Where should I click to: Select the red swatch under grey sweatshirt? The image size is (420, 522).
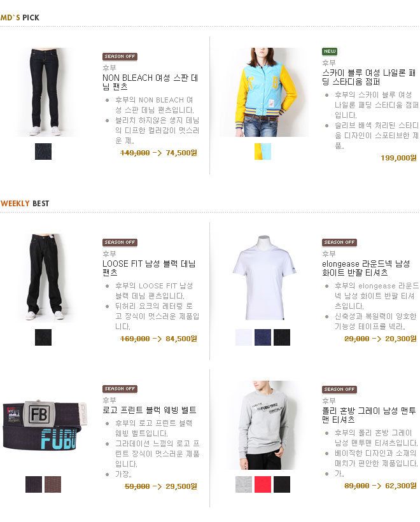point(263,484)
